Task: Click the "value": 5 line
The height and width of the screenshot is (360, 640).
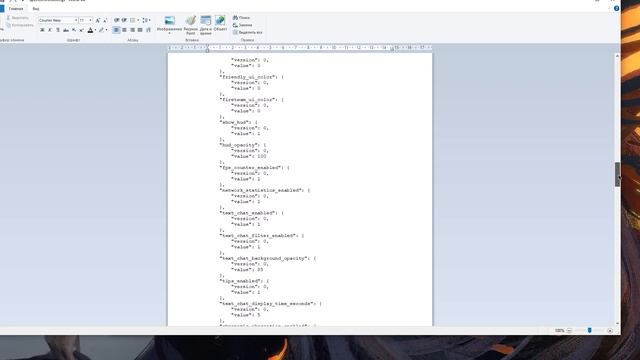Action: (246, 315)
